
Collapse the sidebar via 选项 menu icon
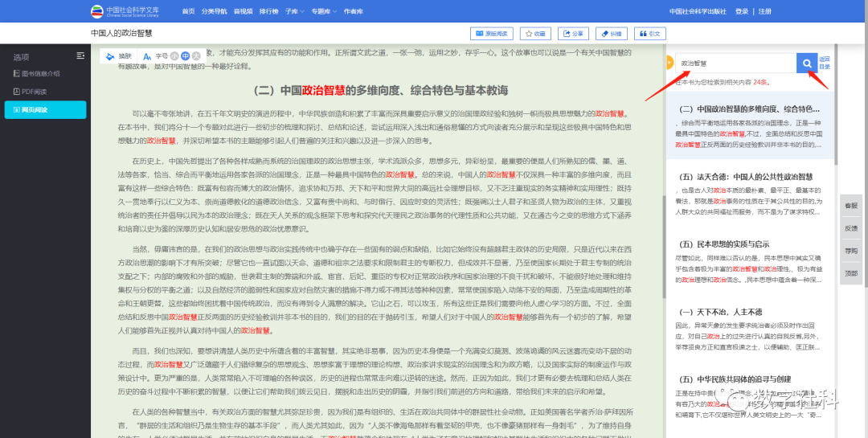coord(80,55)
